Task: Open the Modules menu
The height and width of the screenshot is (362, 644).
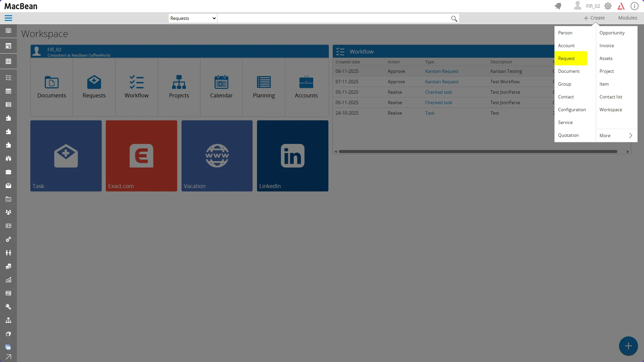Action: point(627,18)
